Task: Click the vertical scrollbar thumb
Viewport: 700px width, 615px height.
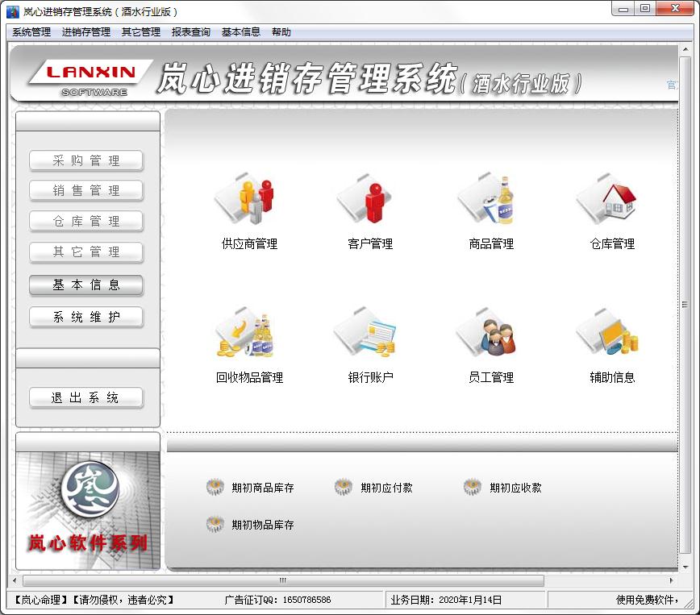Action: coord(685,305)
